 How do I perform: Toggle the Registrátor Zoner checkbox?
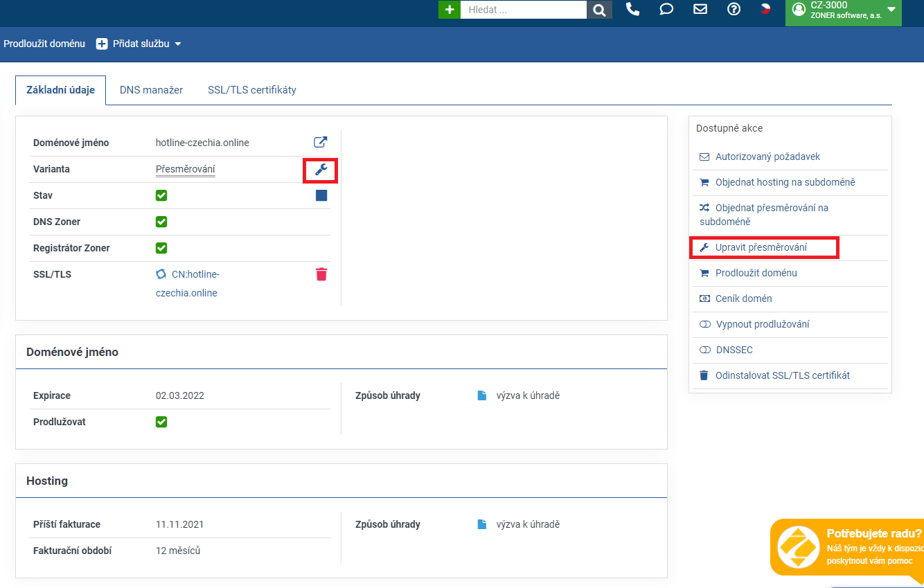coord(161,248)
